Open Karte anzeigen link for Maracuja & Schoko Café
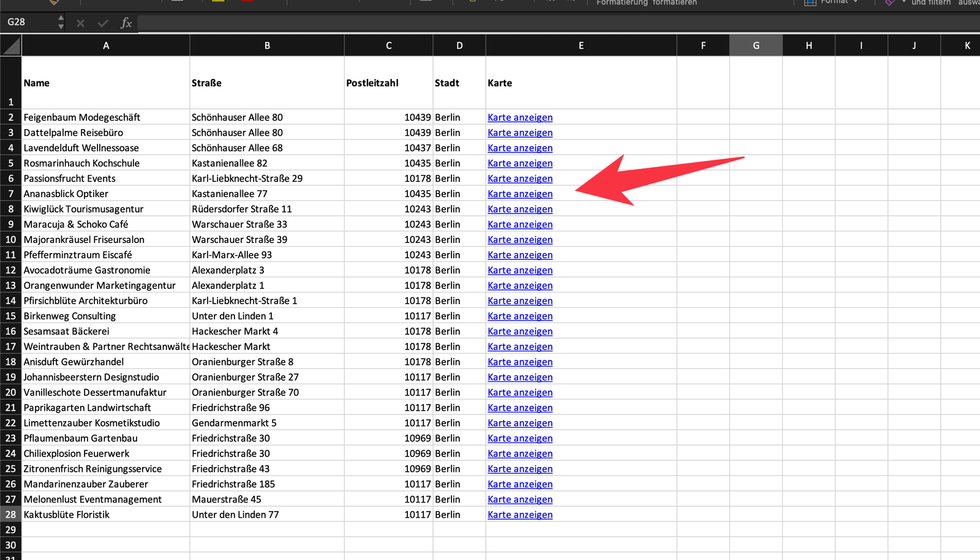The image size is (980, 560). point(520,225)
